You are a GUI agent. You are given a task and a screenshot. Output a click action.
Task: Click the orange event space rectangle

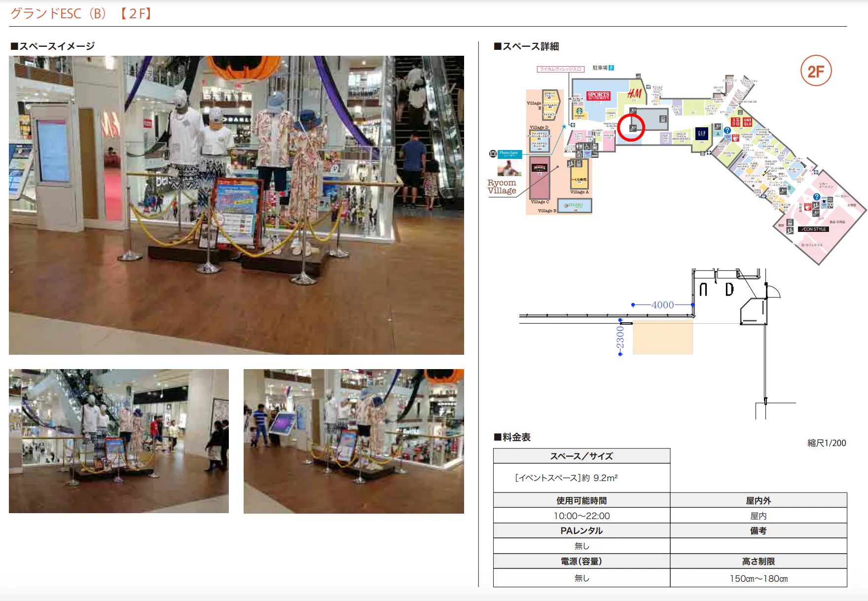(662, 338)
